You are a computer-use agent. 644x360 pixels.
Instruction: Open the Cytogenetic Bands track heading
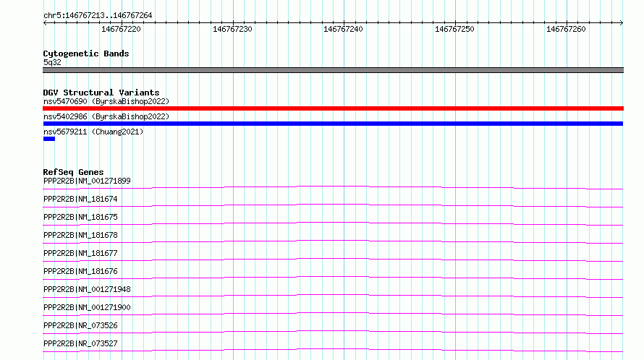point(86,53)
